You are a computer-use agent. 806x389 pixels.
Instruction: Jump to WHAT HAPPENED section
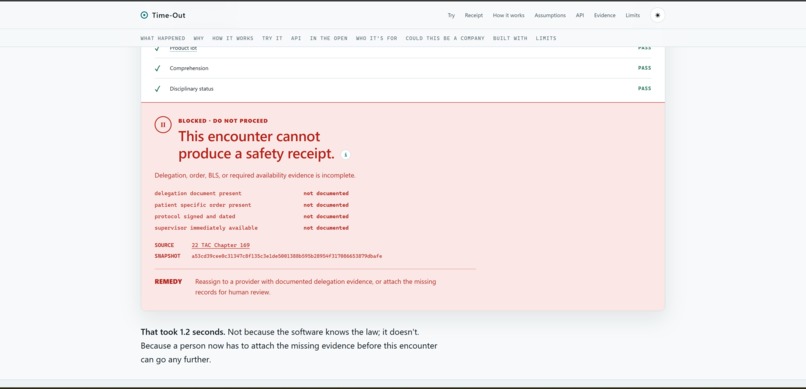pyautogui.click(x=162, y=39)
